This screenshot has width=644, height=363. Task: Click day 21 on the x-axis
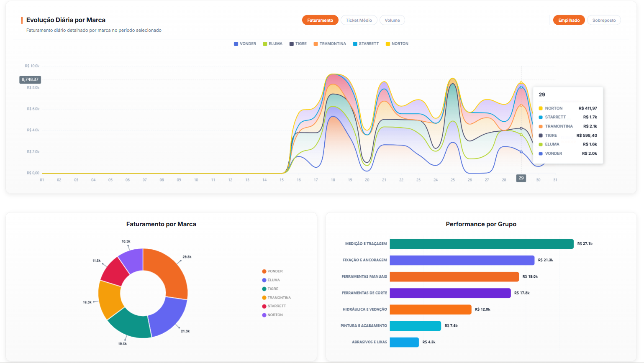tap(384, 180)
